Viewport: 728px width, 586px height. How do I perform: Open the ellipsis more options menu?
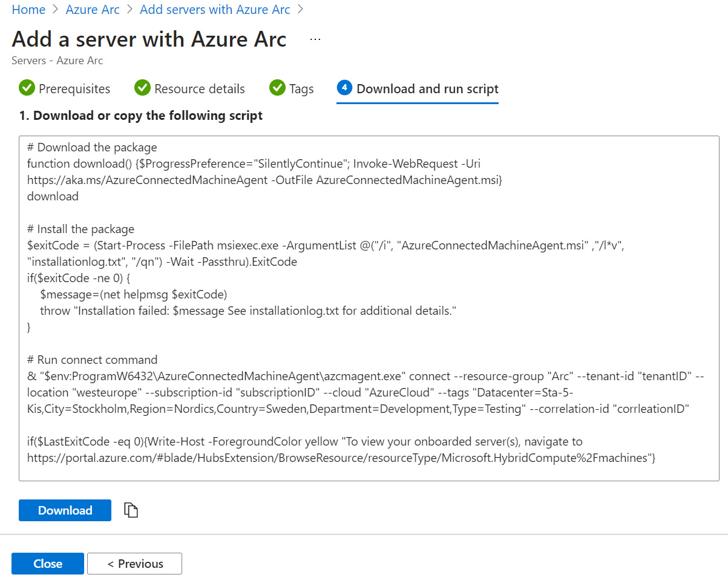315,39
